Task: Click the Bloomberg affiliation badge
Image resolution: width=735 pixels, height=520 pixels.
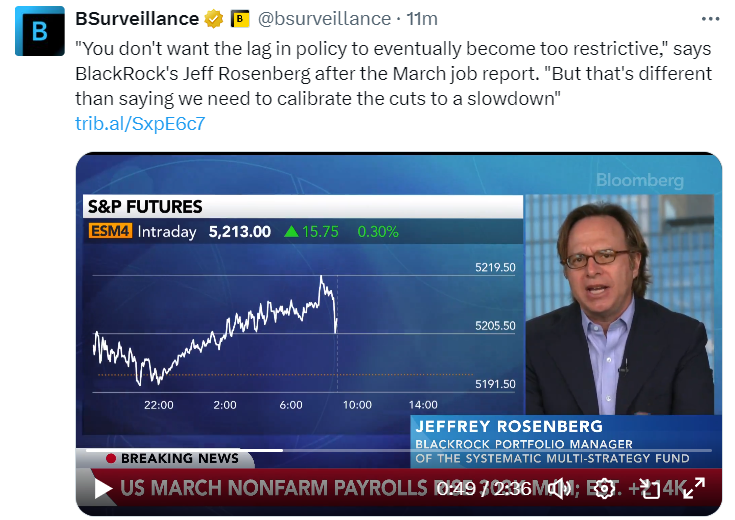Action: [x=240, y=19]
